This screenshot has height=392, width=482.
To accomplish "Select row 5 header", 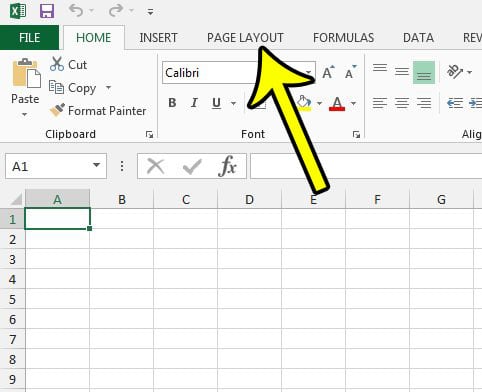I will coord(12,299).
